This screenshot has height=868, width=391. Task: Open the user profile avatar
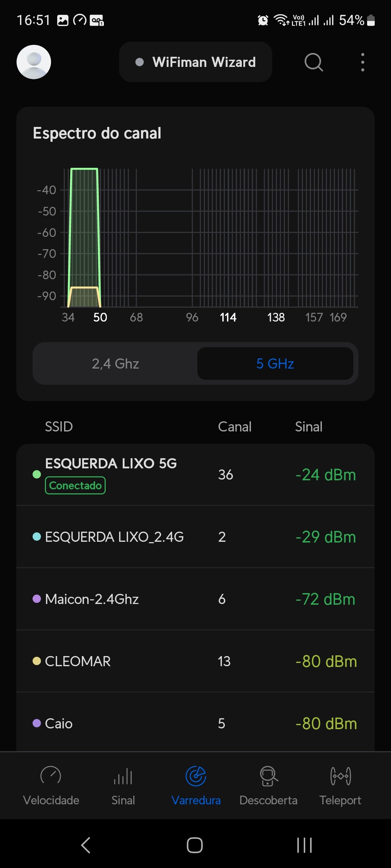34,62
